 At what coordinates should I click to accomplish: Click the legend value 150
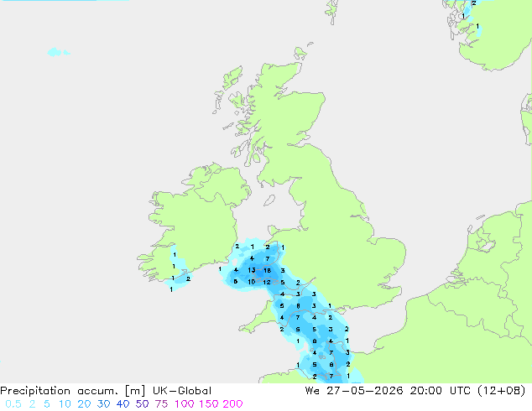(209, 404)
